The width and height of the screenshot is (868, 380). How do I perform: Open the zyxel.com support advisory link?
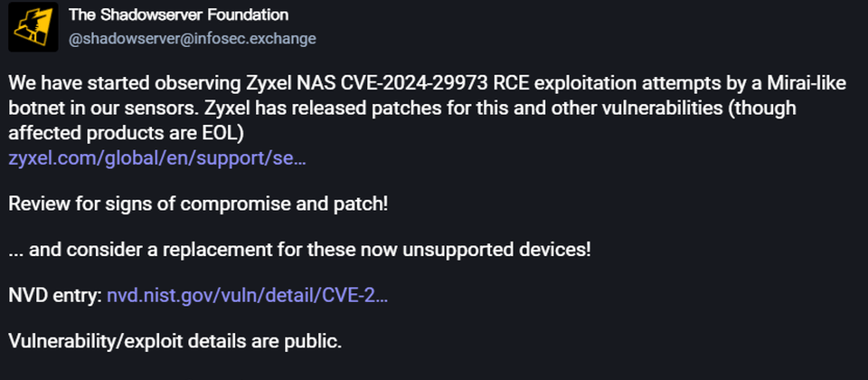(157, 159)
